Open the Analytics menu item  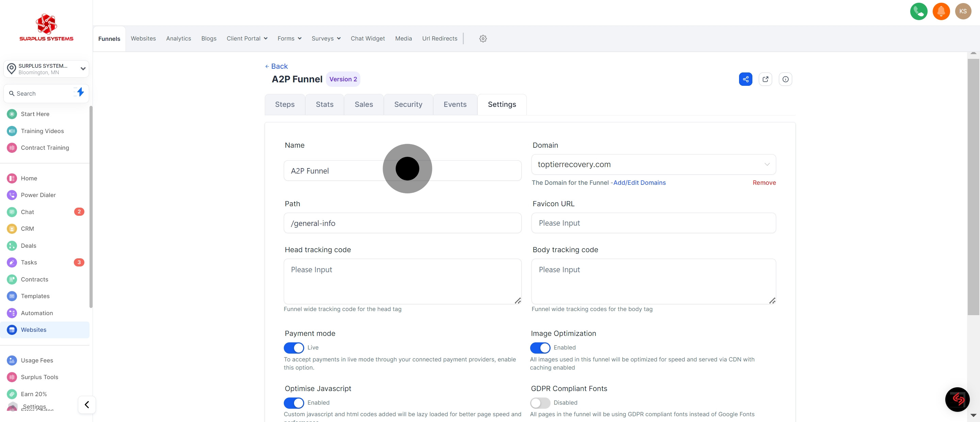click(x=178, y=38)
